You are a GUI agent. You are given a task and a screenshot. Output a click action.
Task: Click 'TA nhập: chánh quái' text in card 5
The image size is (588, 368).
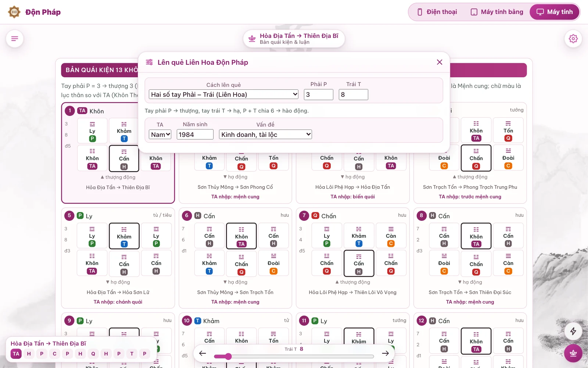click(x=118, y=302)
